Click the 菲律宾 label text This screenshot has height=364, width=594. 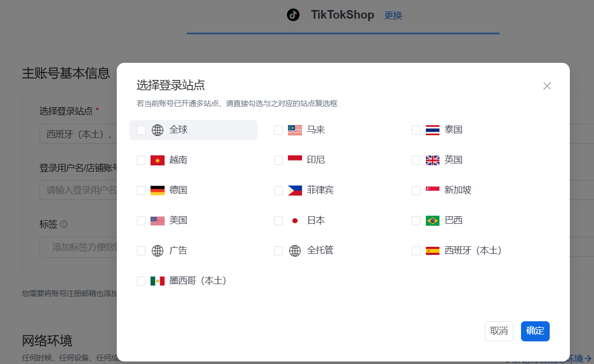[x=320, y=190]
